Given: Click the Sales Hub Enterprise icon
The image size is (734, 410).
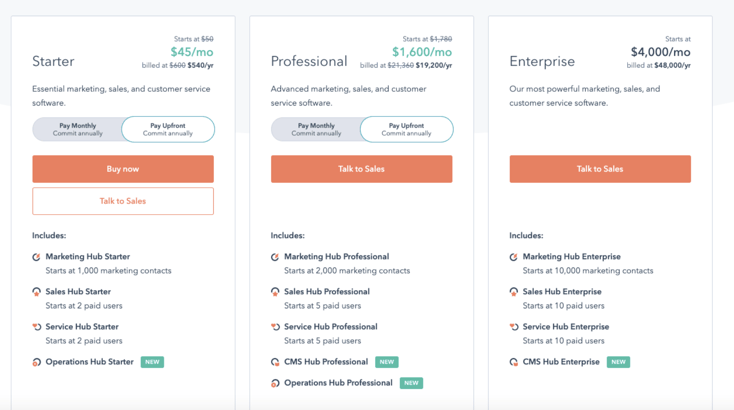Looking at the screenshot, I should coord(514,292).
